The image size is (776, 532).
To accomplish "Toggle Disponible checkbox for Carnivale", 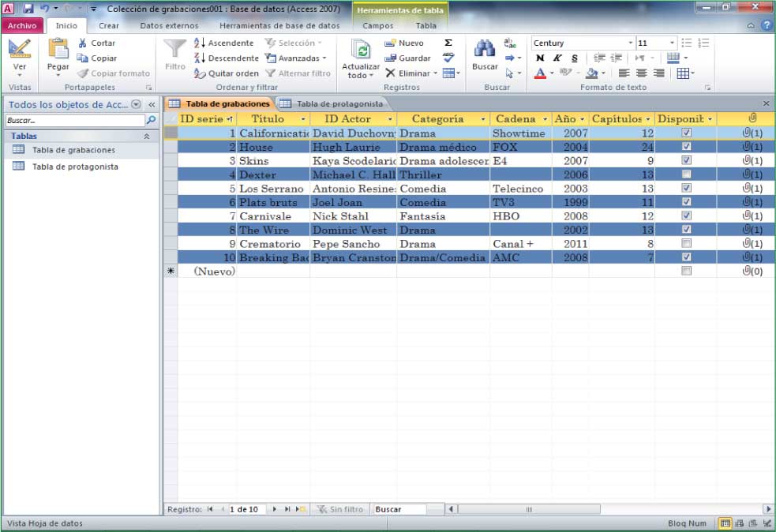I will [686, 215].
